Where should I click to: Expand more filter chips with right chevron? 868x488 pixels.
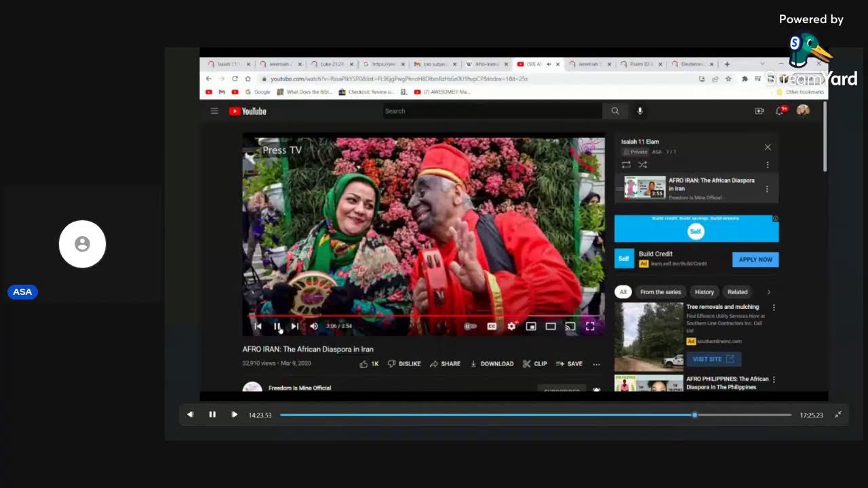(x=768, y=292)
